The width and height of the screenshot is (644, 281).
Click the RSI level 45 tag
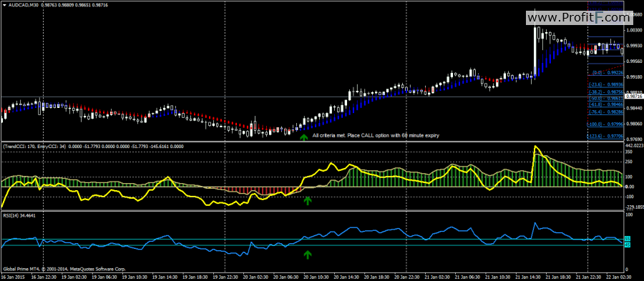coord(627,245)
